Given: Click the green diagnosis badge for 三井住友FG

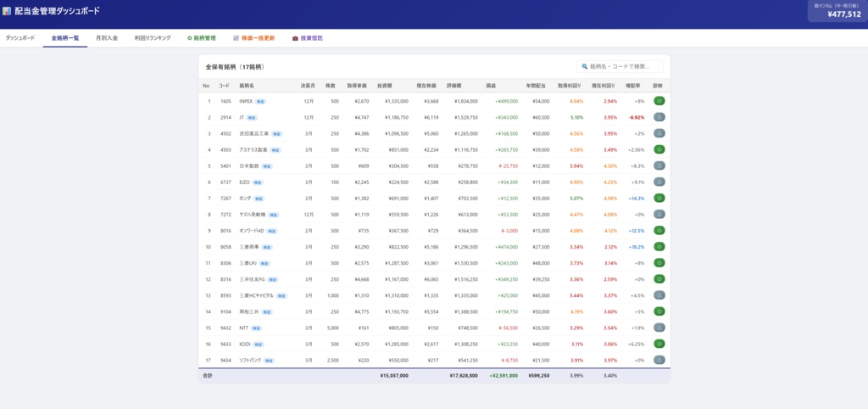Looking at the screenshot, I should pyautogui.click(x=659, y=279).
